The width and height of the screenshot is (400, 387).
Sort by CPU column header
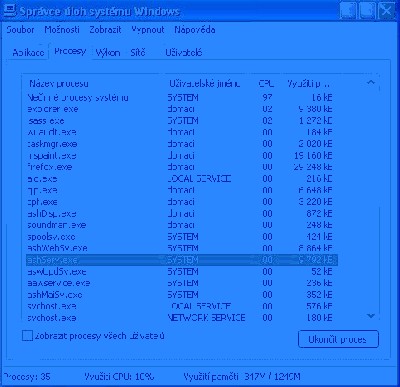[x=266, y=83]
